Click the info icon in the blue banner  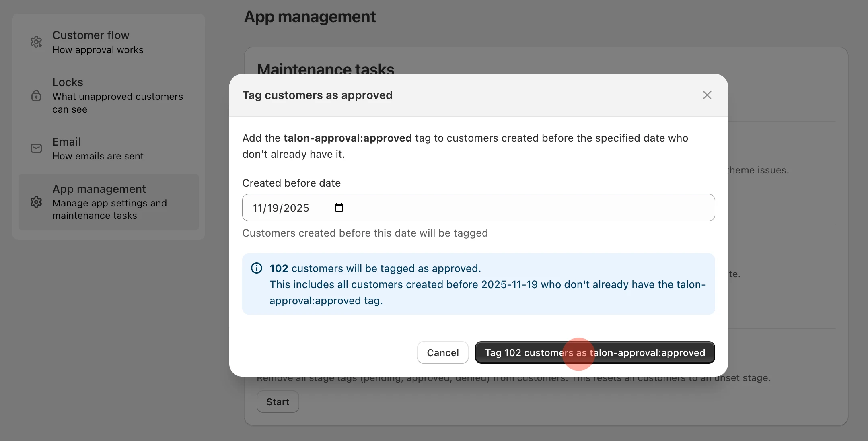[x=257, y=268]
